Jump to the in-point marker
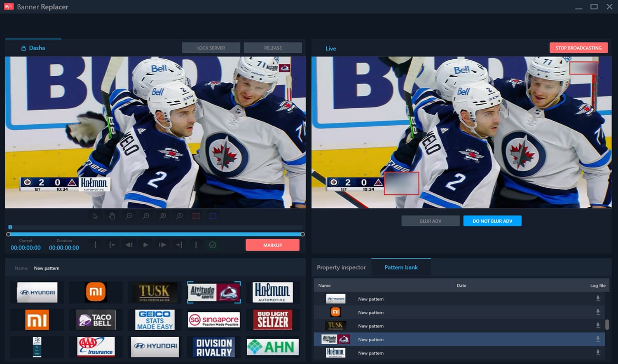Viewport: 618px width, 364px height. click(112, 245)
